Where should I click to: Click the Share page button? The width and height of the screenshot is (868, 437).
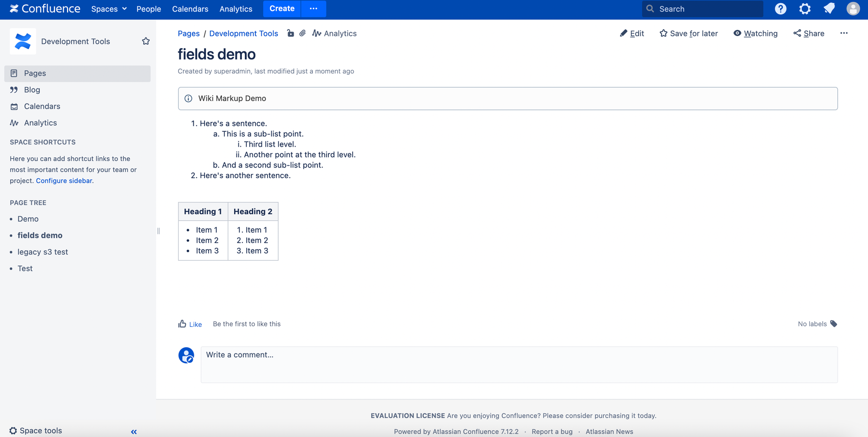pyautogui.click(x=809, y=34)
